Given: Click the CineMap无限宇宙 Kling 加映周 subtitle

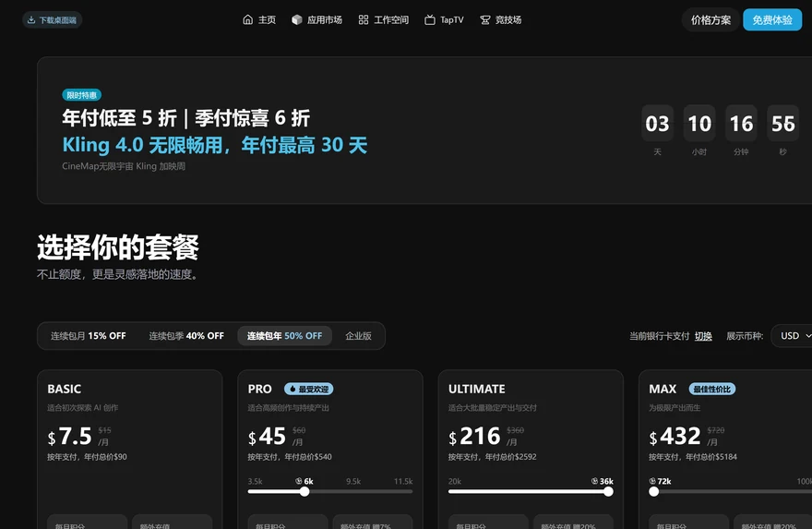Looking at the screenshot, I should point(124,166).
